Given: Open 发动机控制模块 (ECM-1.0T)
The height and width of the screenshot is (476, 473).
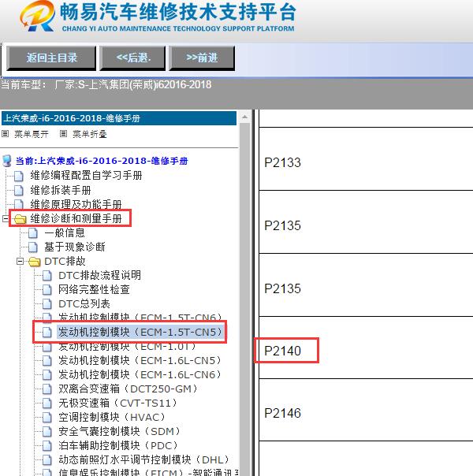Looking at the screenshot, I should tap(128, 347).
